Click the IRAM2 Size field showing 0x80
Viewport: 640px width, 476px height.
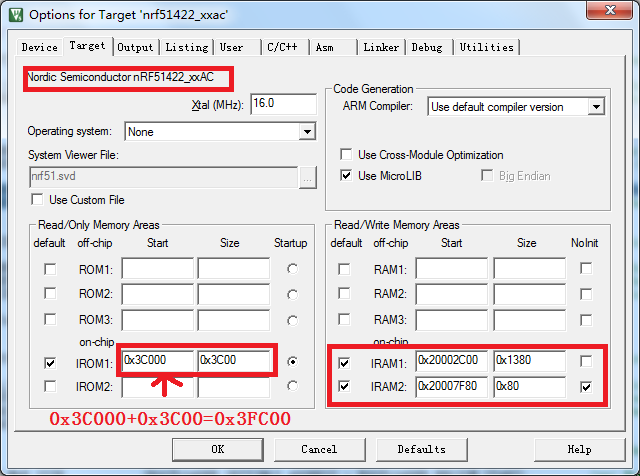(529, 387)
